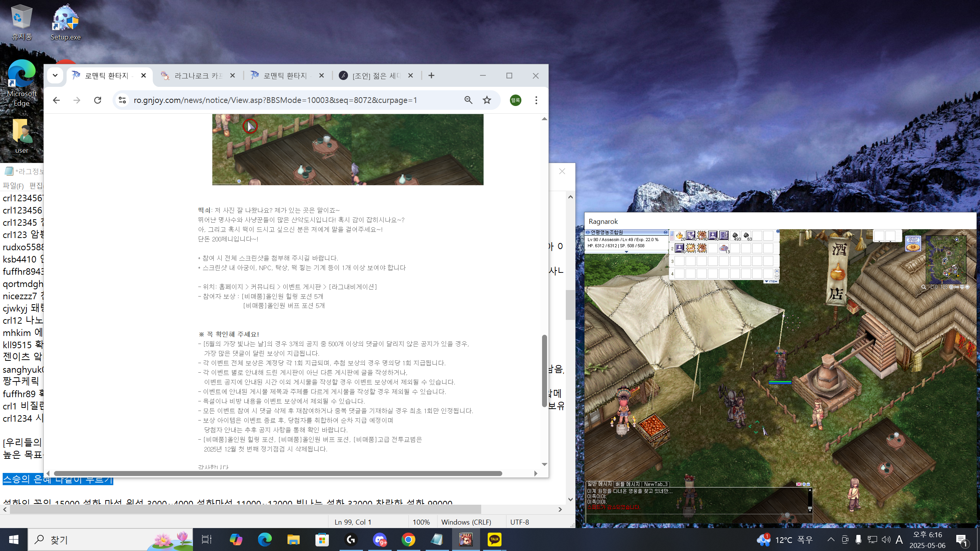Click the Notepad horizontal scrollbar thumb

[245, 509]
